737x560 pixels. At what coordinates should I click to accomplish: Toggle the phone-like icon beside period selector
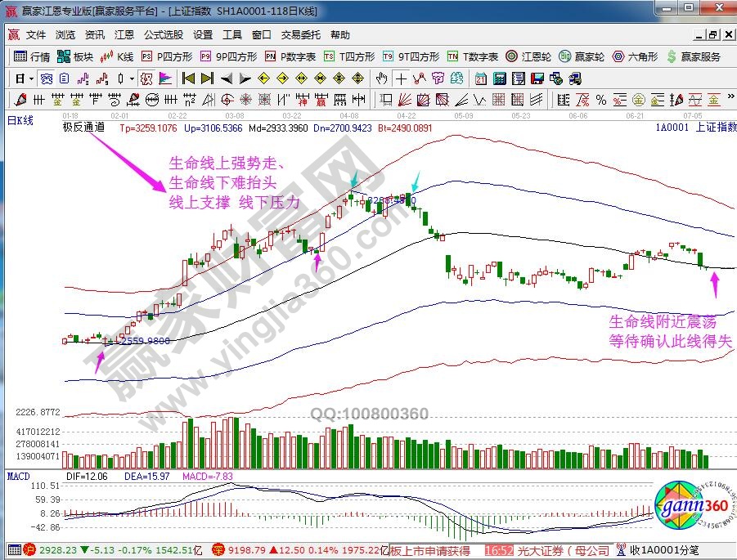[x=47, y=78]
